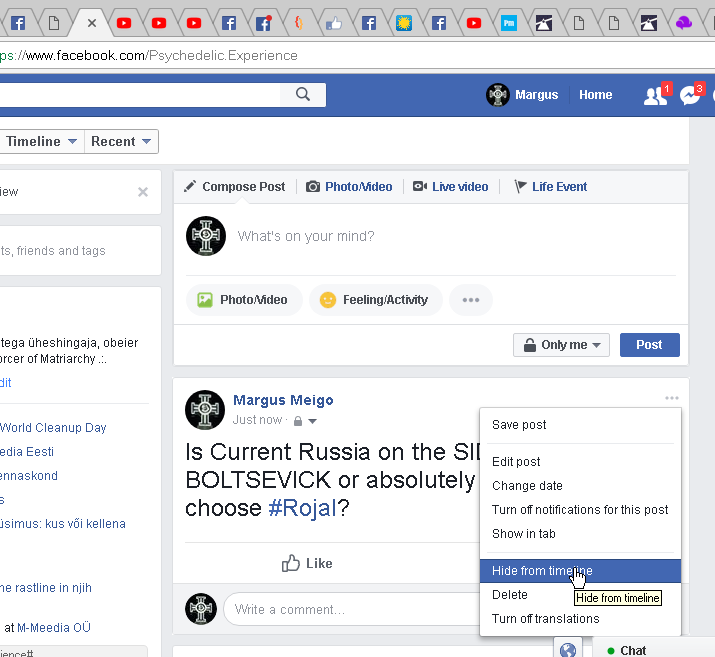Go to Home in top bar

coord(595,95)
